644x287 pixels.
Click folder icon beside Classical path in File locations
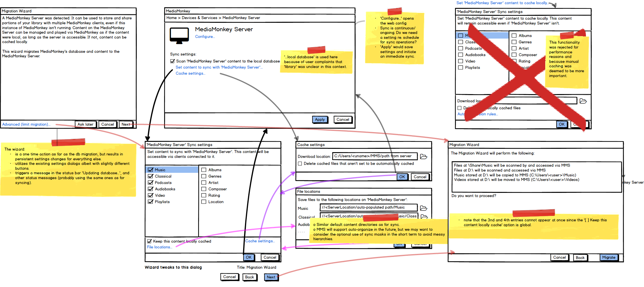(x=424, y=217)
